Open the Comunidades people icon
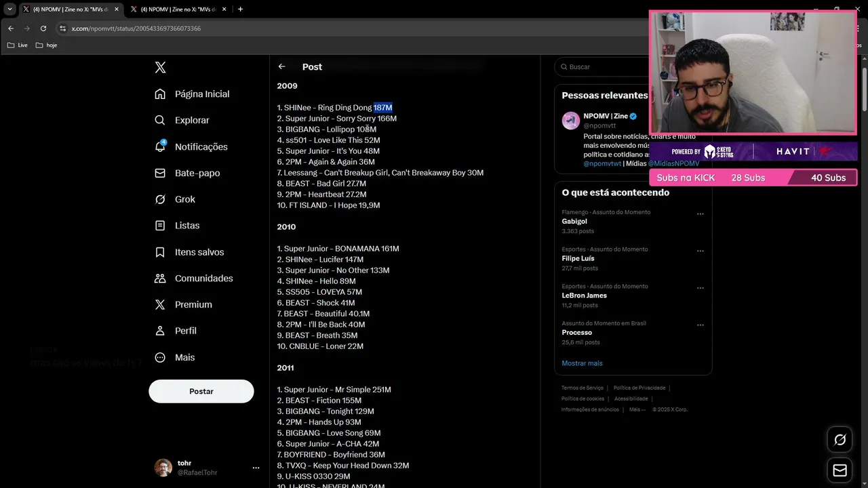 160,278
